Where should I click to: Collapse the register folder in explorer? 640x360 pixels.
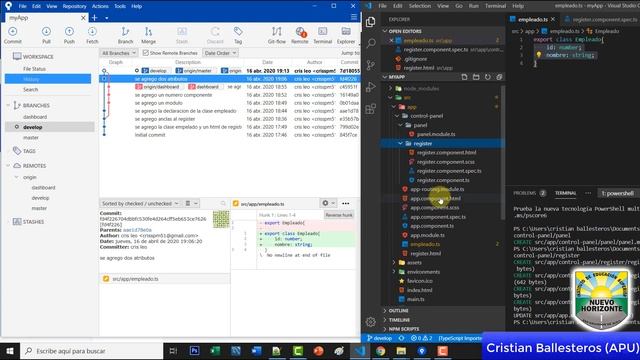click(x=400, y=143)
